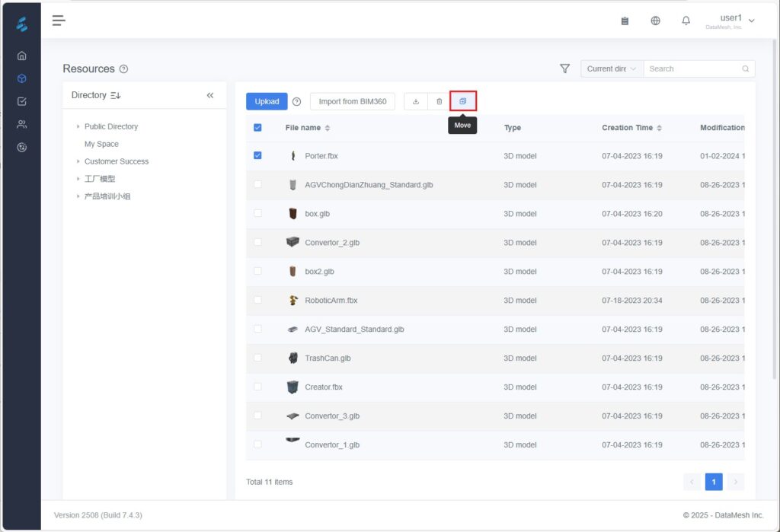Screen dimensions: 780x532
Task: Click the download icon button
Action: click(415, 101)
